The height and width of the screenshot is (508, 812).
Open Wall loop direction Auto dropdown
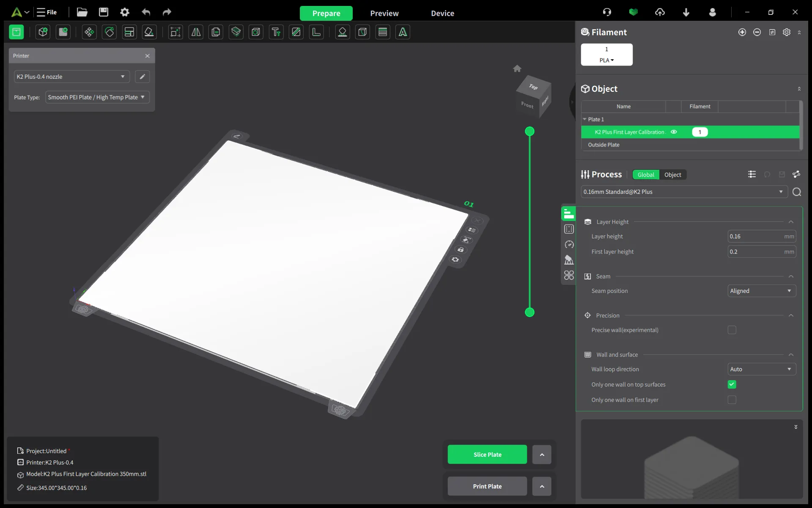[762, 369]
